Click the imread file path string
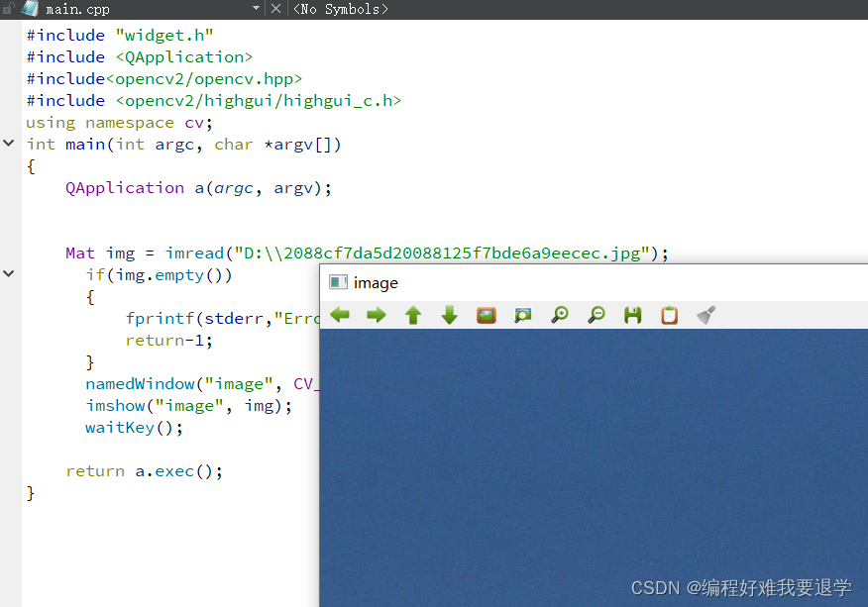Image resolution: width=868 pixels, height=607 pixels. pyautogui.click(x=441, y=253)
